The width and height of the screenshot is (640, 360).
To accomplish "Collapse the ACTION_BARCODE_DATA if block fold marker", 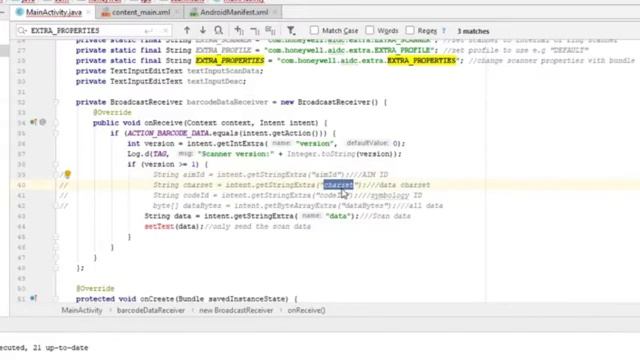I will (x=56, y=133).
